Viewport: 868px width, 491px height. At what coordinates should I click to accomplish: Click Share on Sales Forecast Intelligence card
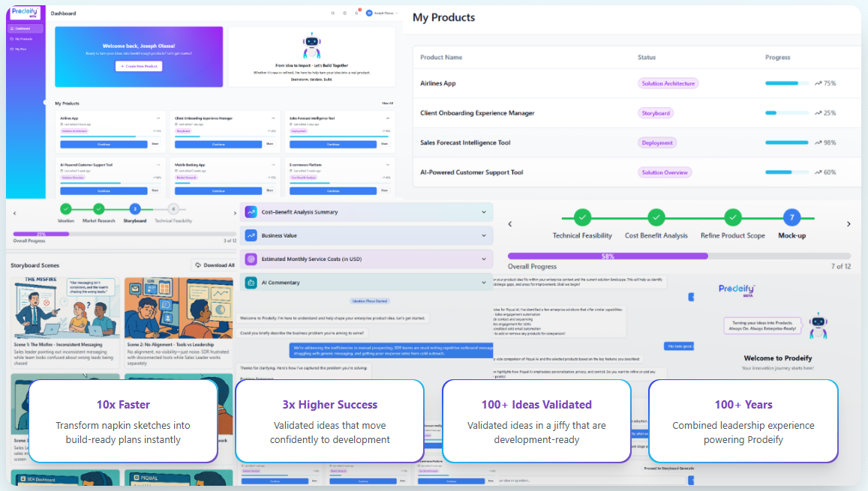click(385, 145)
